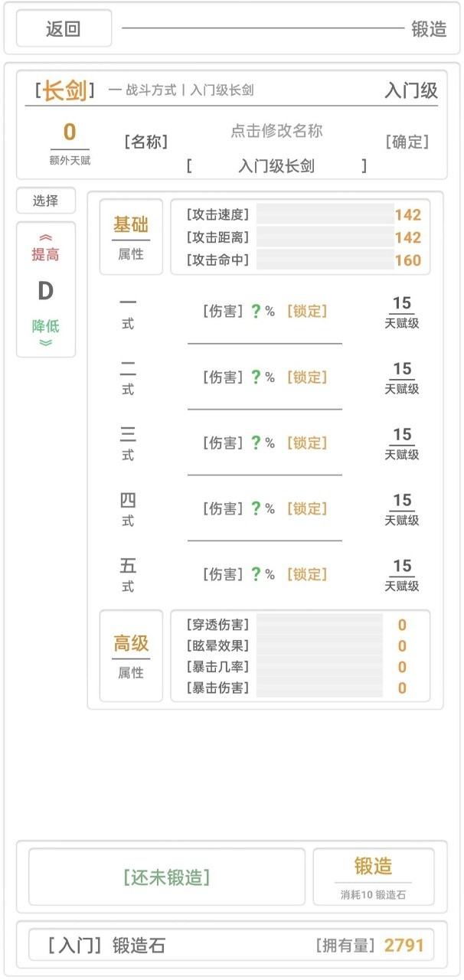Select the 暴击几率 stat bar
464x980 pixels.
pyautogui.click(x=319, y=667)
